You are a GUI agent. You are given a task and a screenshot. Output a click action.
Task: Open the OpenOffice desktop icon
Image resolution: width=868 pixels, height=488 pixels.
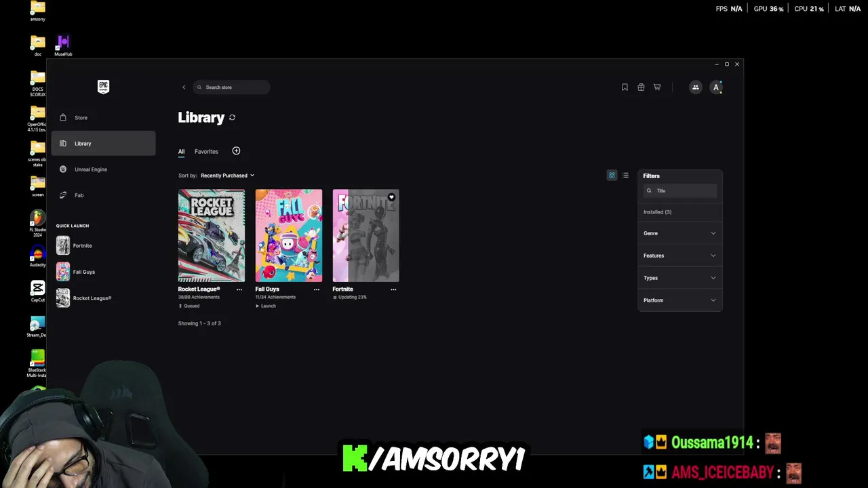tap(37, 117)
